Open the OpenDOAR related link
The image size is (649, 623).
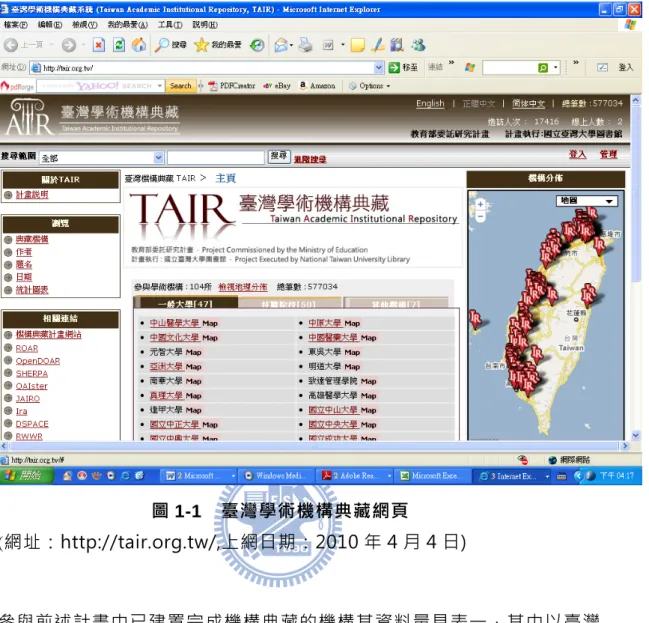(x=38, y=361)
